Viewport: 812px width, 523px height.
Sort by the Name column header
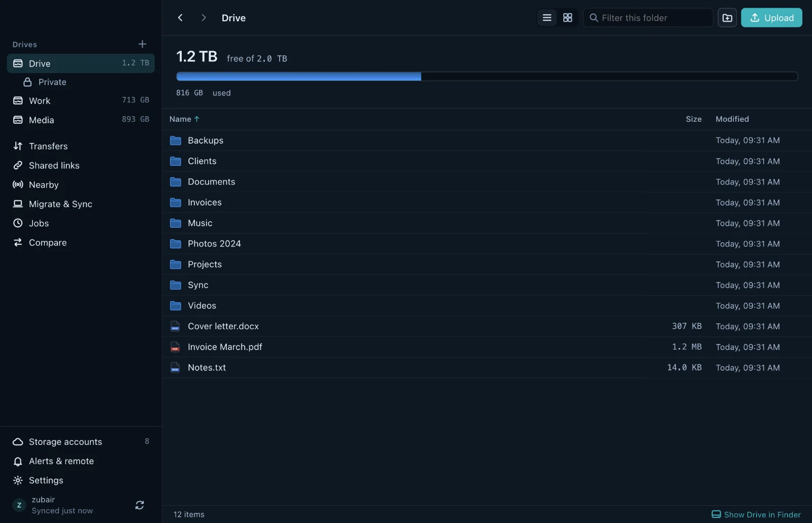(184, 119)
